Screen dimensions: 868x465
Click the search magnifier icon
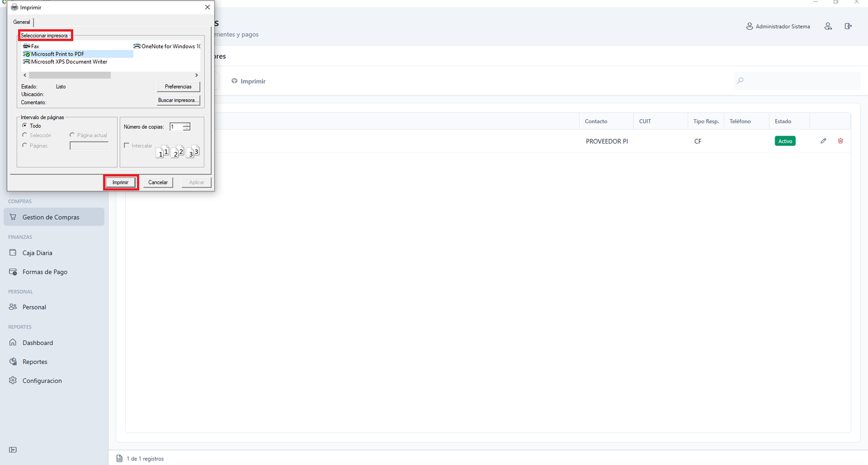(x=740, y=81)
